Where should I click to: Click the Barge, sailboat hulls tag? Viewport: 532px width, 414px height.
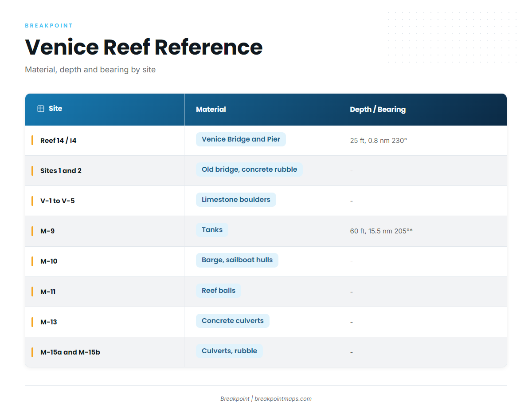[237, 260]
